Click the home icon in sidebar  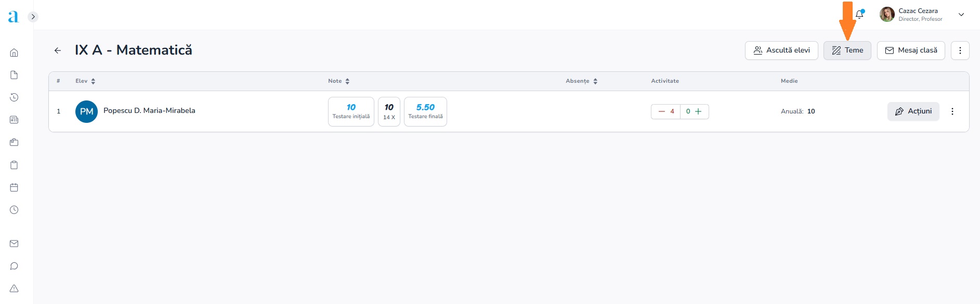[14, 53]
